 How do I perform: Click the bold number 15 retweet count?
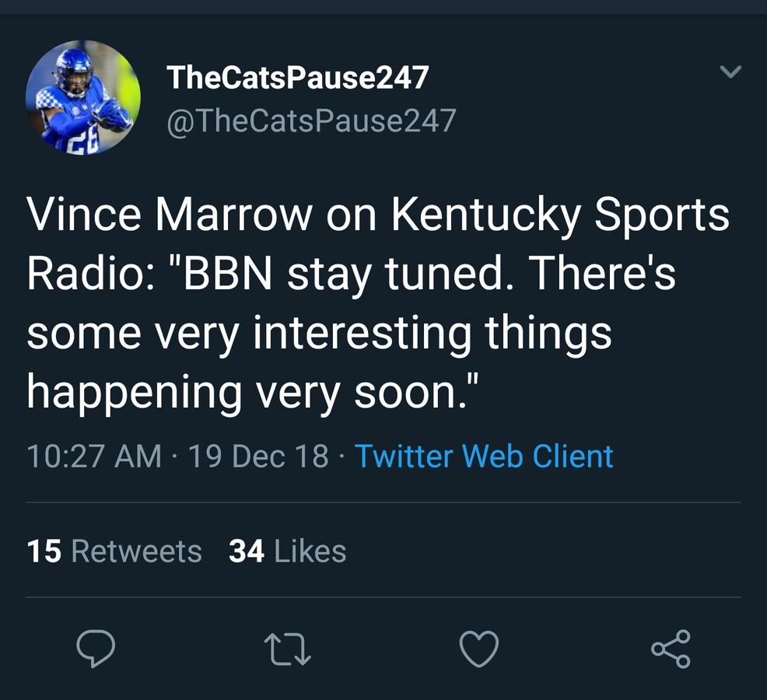point(44,551)
